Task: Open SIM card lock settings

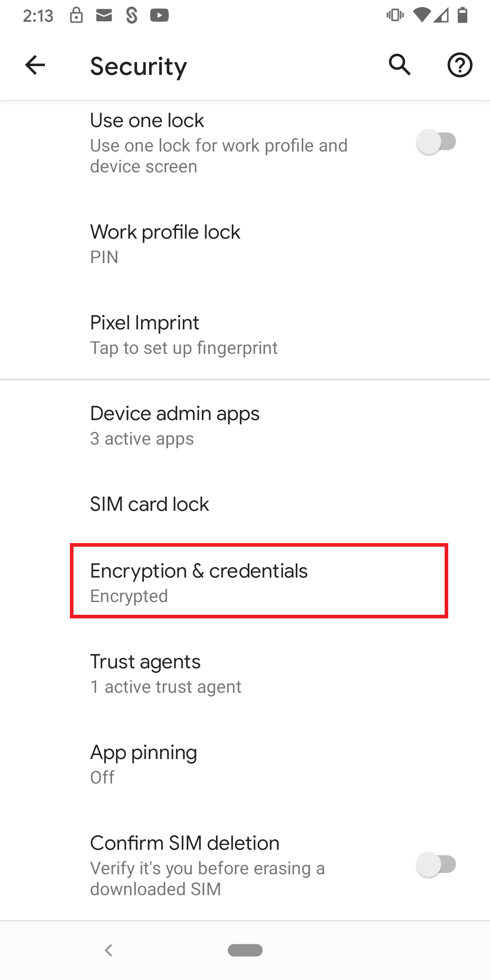Action: point(245,504)
